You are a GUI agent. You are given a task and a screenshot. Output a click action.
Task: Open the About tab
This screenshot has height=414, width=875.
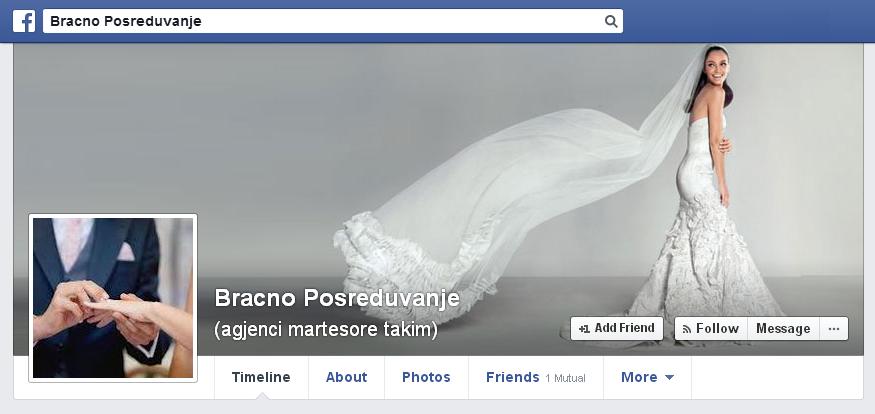coord(346,377)
